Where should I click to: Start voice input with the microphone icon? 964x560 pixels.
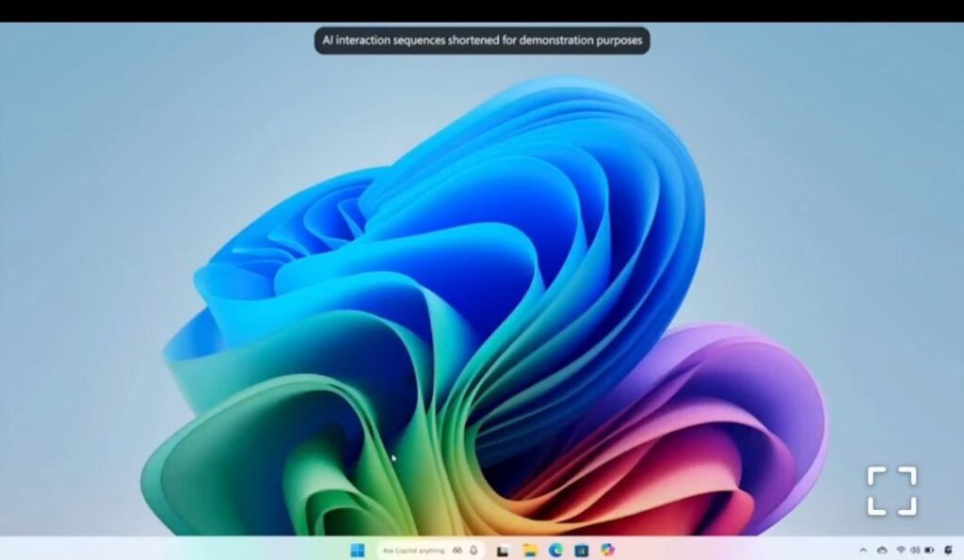click(x=473, y=549)
